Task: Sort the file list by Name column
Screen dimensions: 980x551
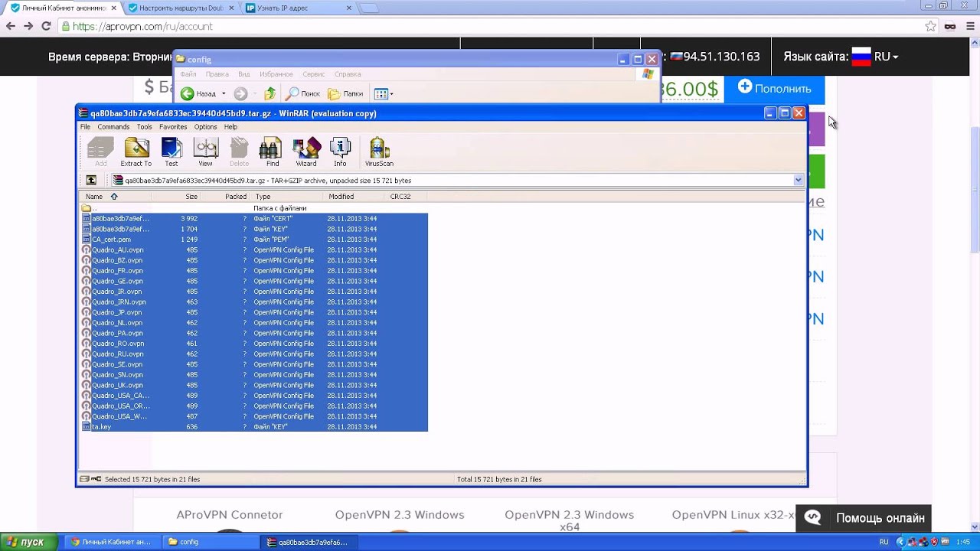Action: (116, 197)
